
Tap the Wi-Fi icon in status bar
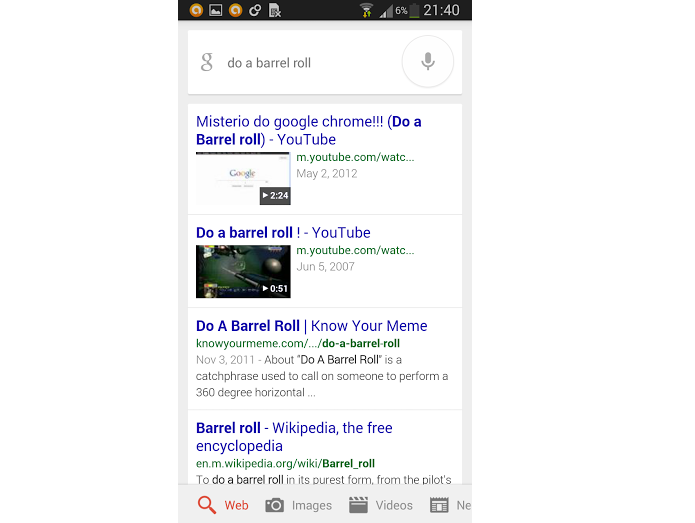click(x=366, y=10)
